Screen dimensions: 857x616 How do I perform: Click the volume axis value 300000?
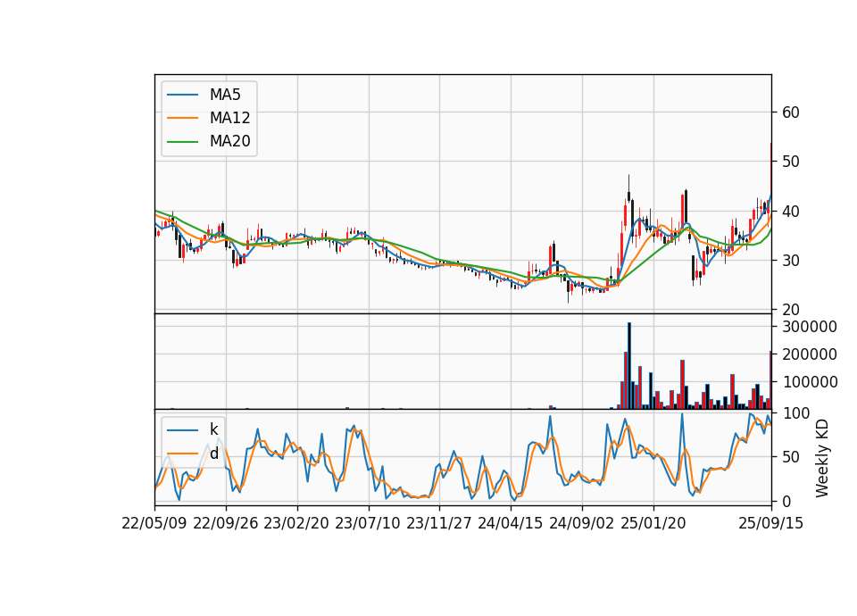810,327
